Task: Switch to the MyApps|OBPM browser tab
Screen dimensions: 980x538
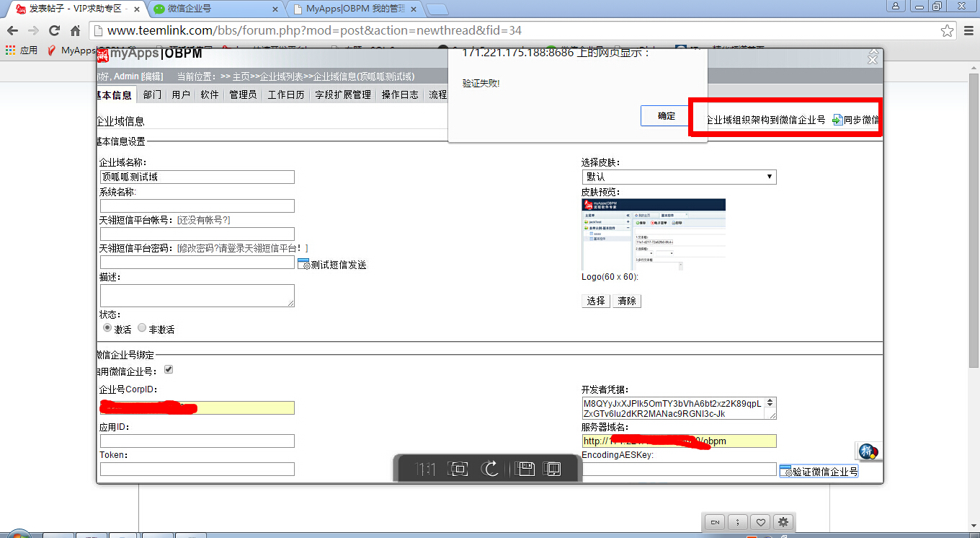Action: pyautogui.click(x=353, y=9)
